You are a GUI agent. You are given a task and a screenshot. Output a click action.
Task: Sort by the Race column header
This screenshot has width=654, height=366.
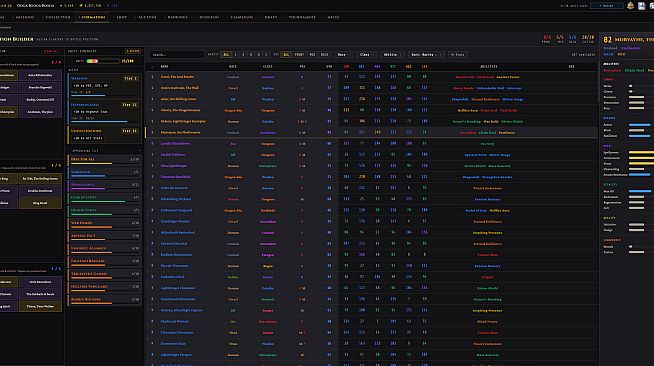[x=233, y=67]
